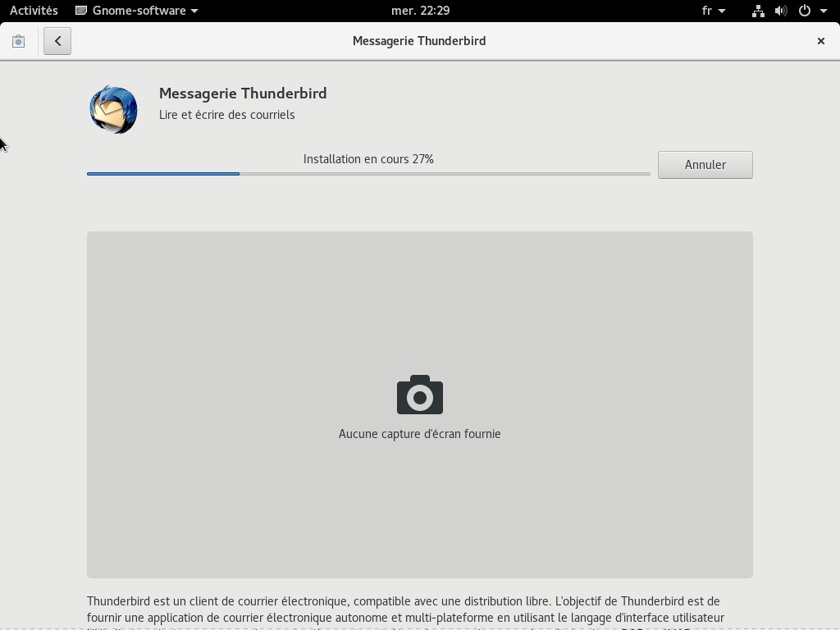Click the small Gnome-software icon in top bar
840x630 pixels.
click(81, 11)
